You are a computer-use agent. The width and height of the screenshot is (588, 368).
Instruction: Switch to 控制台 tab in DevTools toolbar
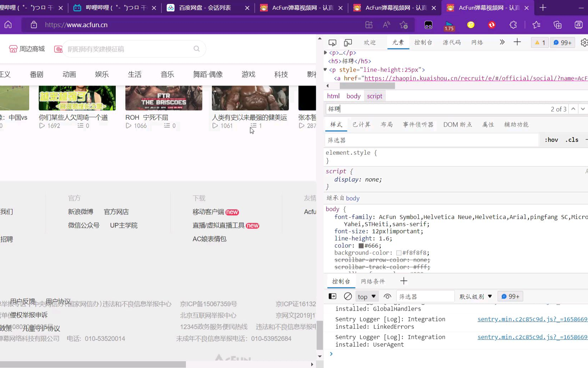(x=423, y=42)
